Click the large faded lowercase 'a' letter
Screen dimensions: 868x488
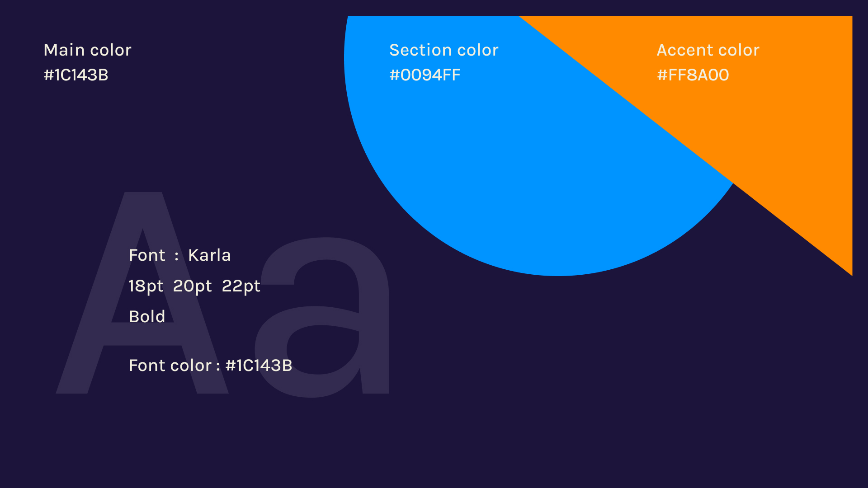pos(373,352)
